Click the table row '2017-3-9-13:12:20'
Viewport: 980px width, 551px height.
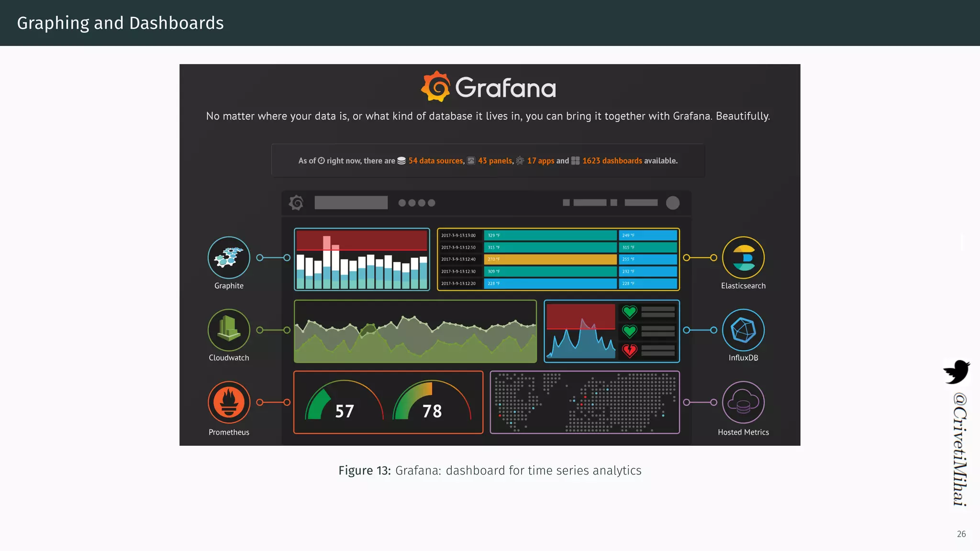point(558,284)
